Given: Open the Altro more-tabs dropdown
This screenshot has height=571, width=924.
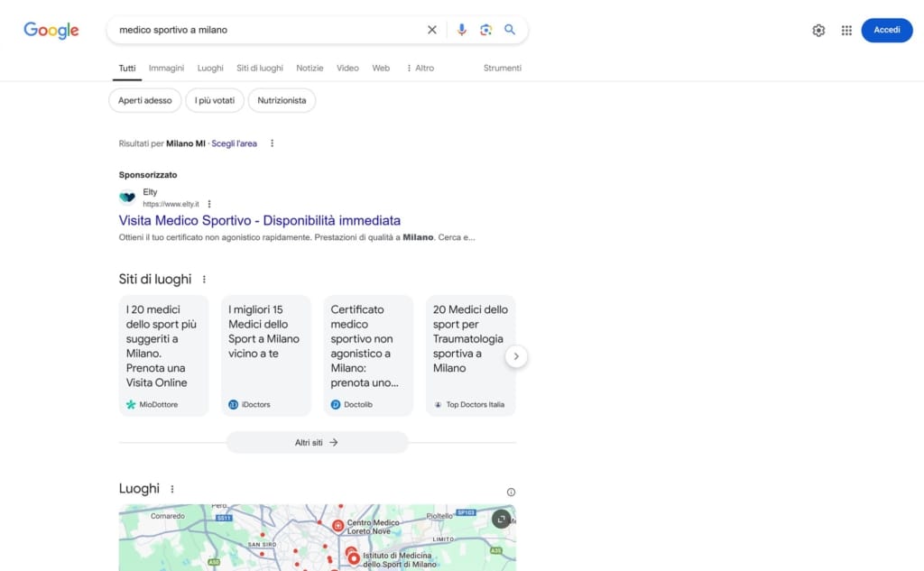Looking at the screenshot, I should pyautogui.click(x=420, y=69).
